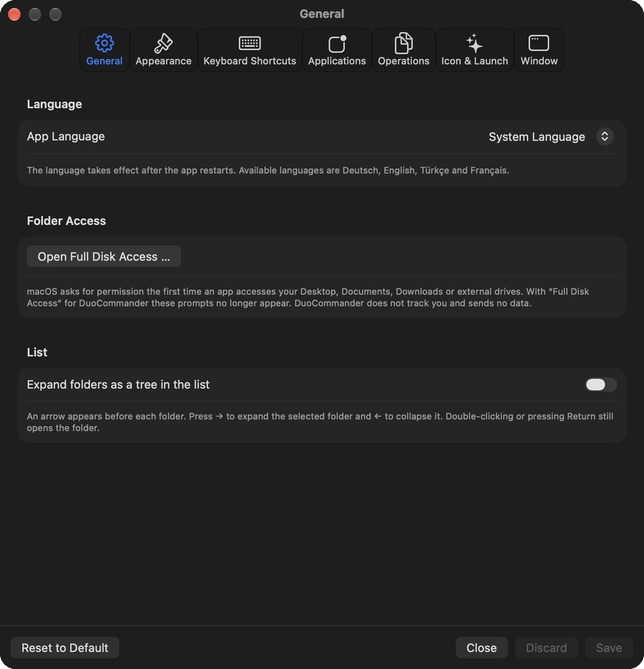The width and height of the screenshot is (644, 669).
Task: Toggle Expand folders as a tree switch
Action: (x=601, y=385)
